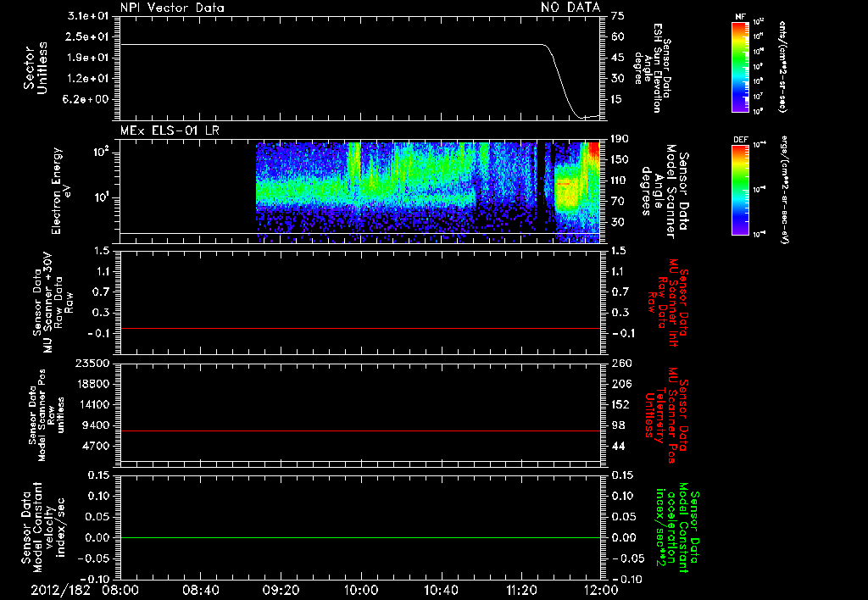
Task: Click the '2012/182 08:00' start time label
Action: 84,590
